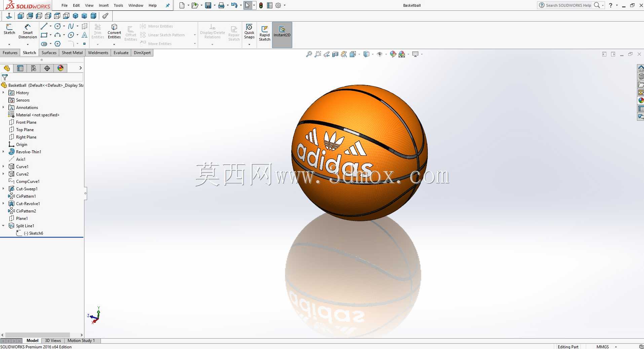Expand the Cut-Sweep1 feature node
Screen dimensions: 644x349
coord(3,189)
